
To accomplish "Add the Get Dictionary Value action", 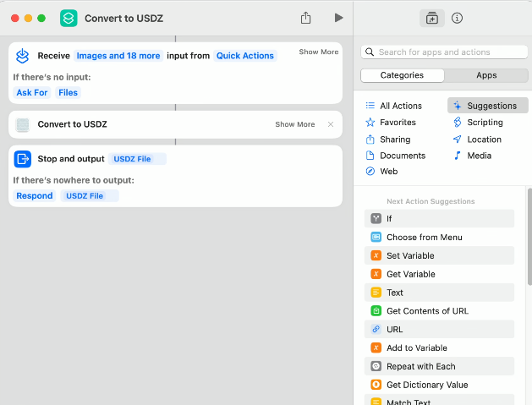I will (439, 385).
